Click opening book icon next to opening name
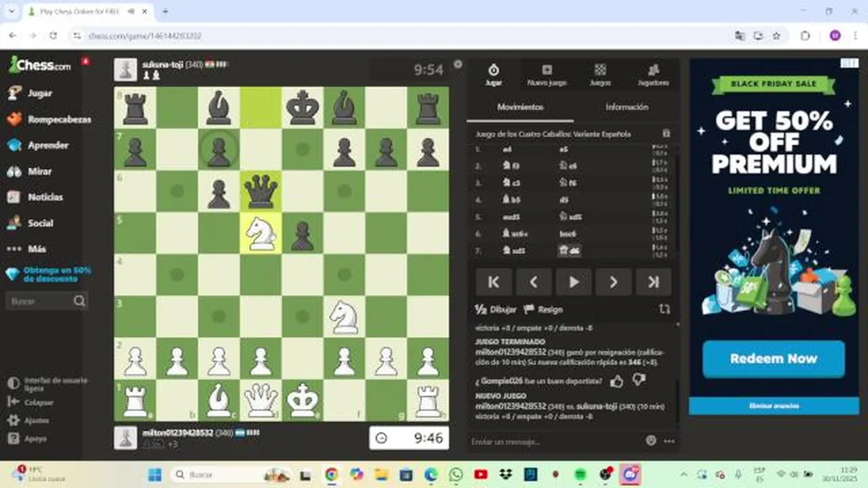Viewport: 868px width, 488px height. coord(666,134)
